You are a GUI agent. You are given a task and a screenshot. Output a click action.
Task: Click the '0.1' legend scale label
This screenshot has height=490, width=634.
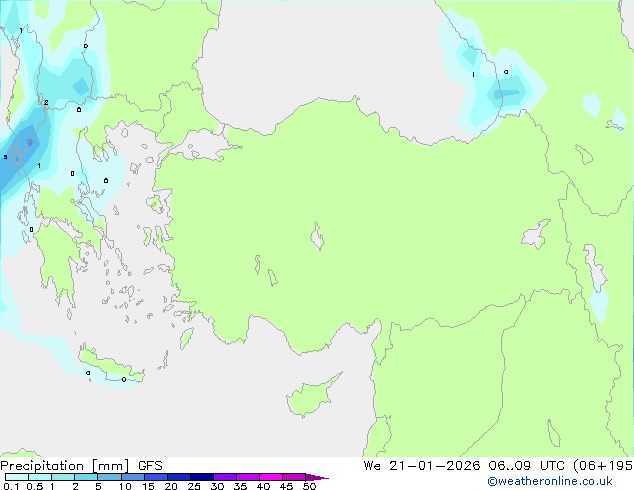[11, 486]
